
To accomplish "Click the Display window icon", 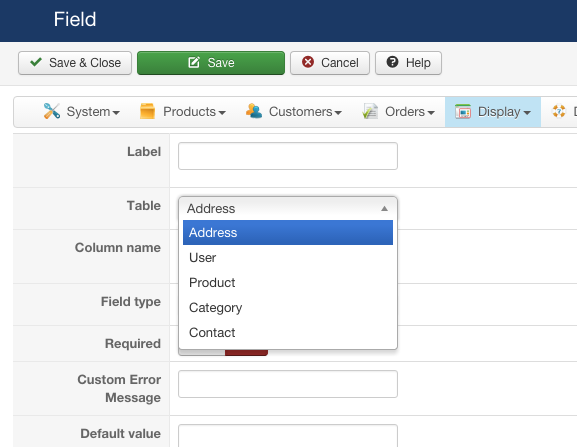I will click(463, 111).
